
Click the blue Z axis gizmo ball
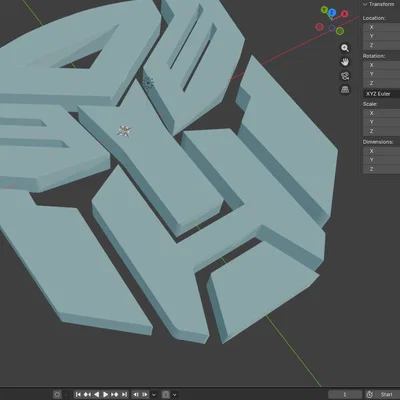[332, 13]
